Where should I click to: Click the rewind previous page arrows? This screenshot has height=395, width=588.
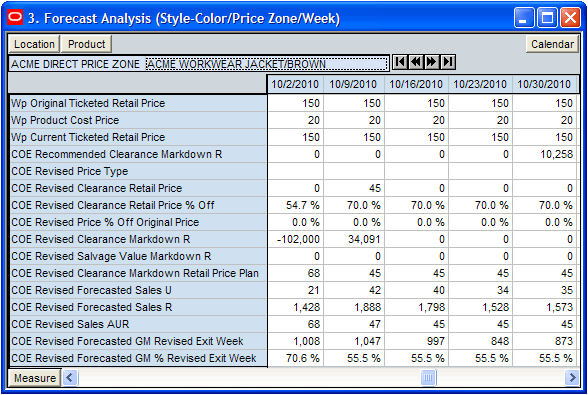[416, 62]
